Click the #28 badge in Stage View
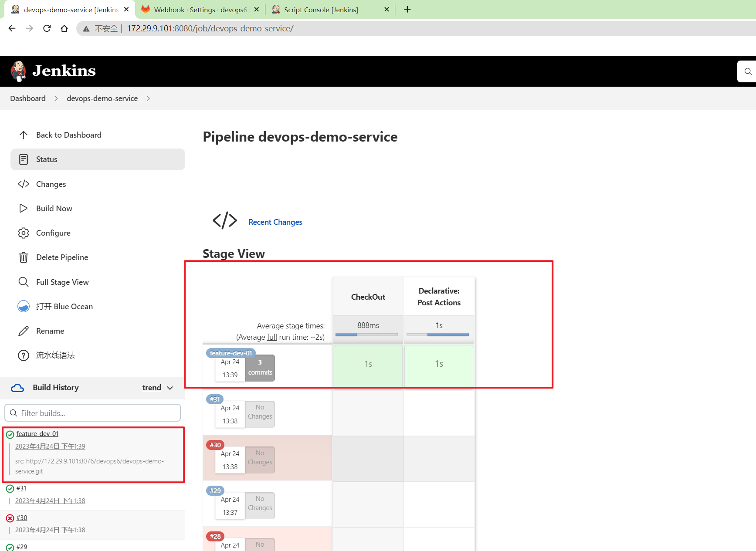Image resolution: width=756 pixels, height=551 pixels. click(x=215, y=536)
